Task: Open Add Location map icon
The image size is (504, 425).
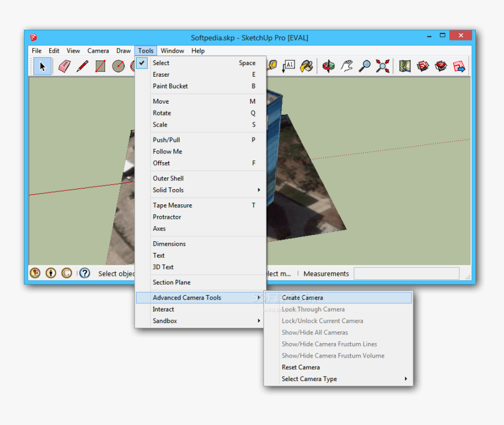Action: coord(405,66)
